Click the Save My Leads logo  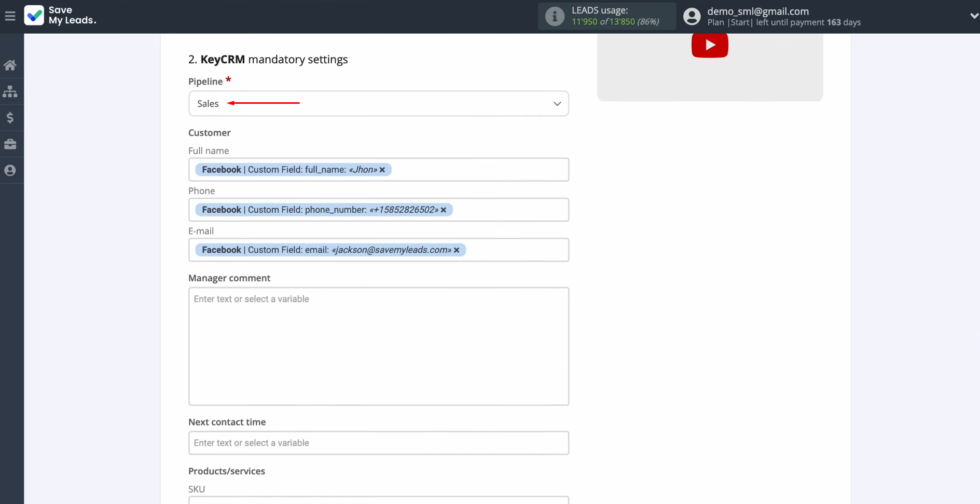point(60,16)
